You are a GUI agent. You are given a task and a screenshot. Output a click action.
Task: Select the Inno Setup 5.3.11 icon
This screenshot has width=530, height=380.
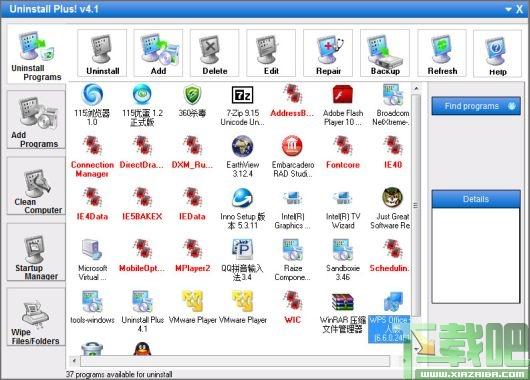(x=242, y=198)
